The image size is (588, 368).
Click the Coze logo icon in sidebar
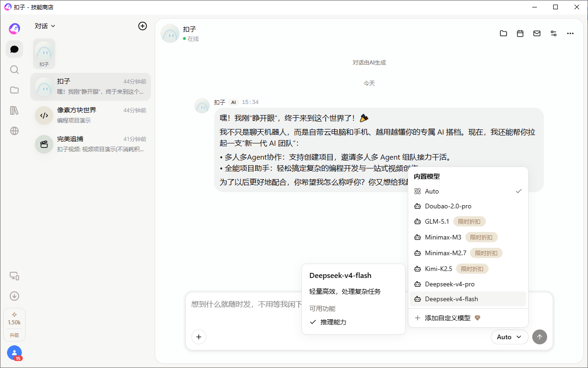pyautogui.click(x=14, y=29)
